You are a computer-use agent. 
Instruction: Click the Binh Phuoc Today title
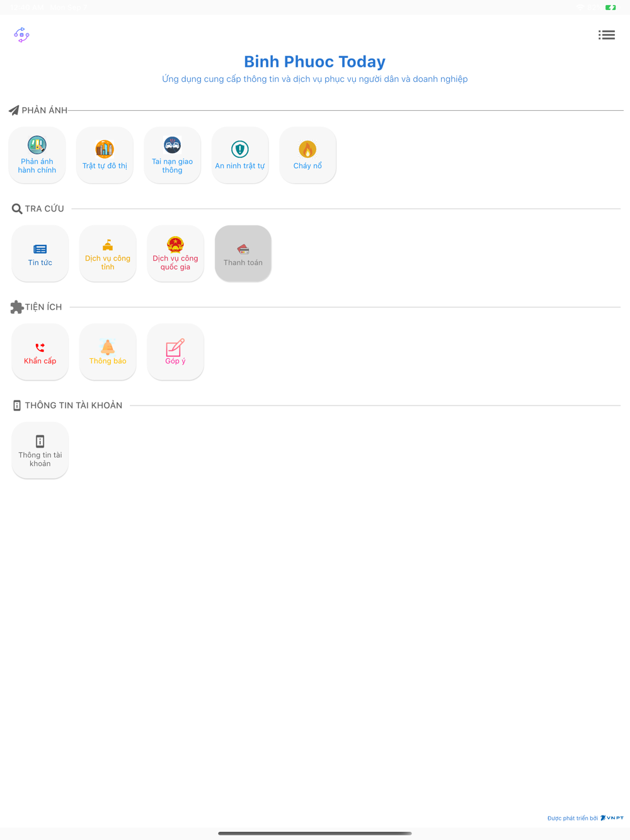pyautogui.click(x=314, y=62)
